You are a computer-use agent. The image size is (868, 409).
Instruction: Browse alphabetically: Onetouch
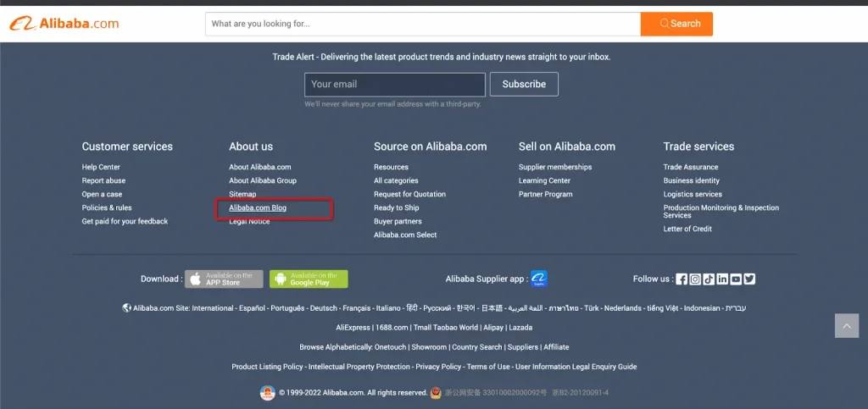391,347
